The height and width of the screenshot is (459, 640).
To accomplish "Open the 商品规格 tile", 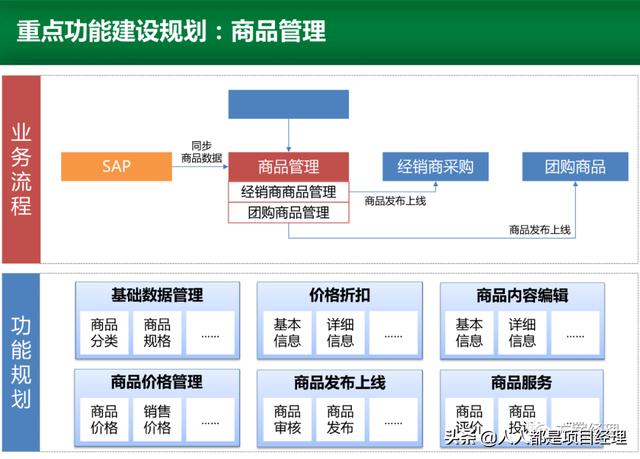I will pos(157,333).
